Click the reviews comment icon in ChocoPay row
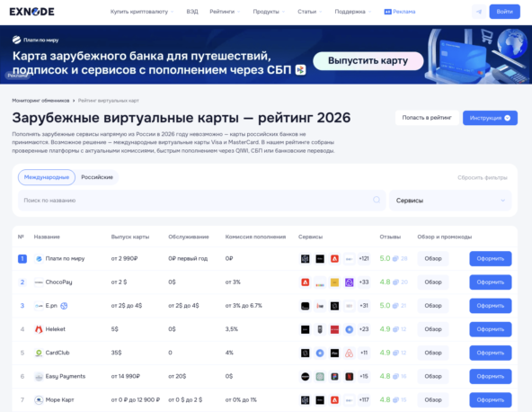Viewport: 532px width, 412px height. click(395, 282)
